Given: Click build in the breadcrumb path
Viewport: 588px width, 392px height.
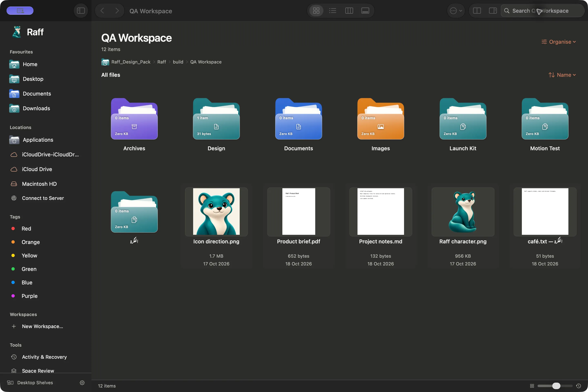Looking at the screenshot, I should pyautogui.click(x=178, y=62).
